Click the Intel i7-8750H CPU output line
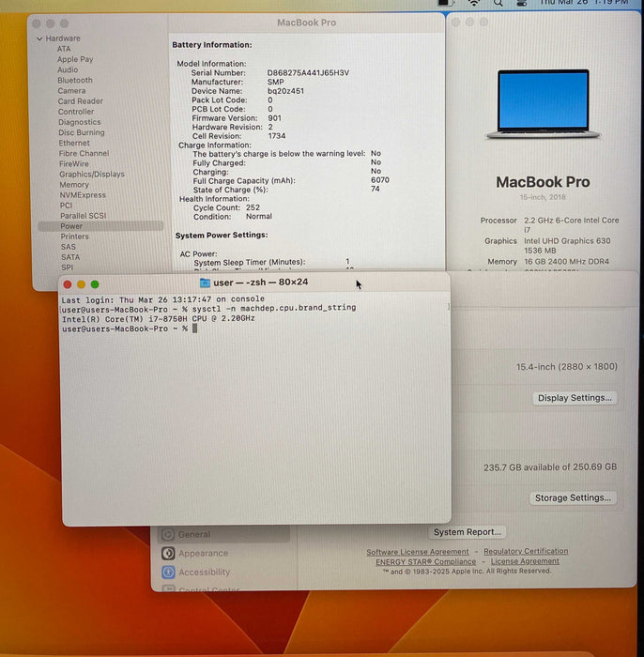 click(159, 319)
